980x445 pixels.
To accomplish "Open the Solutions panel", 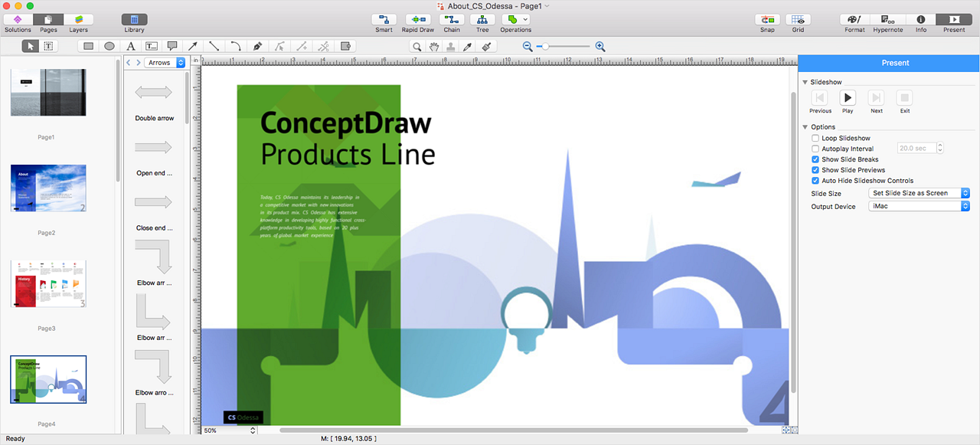I will [x=18, y=19].
